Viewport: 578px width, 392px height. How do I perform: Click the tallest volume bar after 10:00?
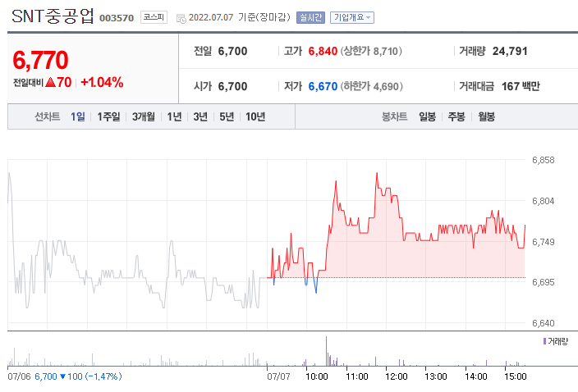point(326,351)
